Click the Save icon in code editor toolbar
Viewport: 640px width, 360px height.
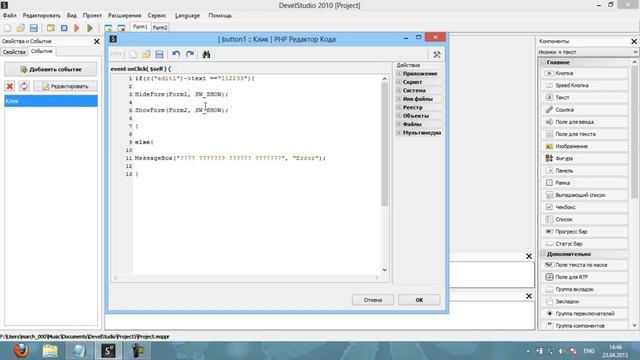coord(159,54)
